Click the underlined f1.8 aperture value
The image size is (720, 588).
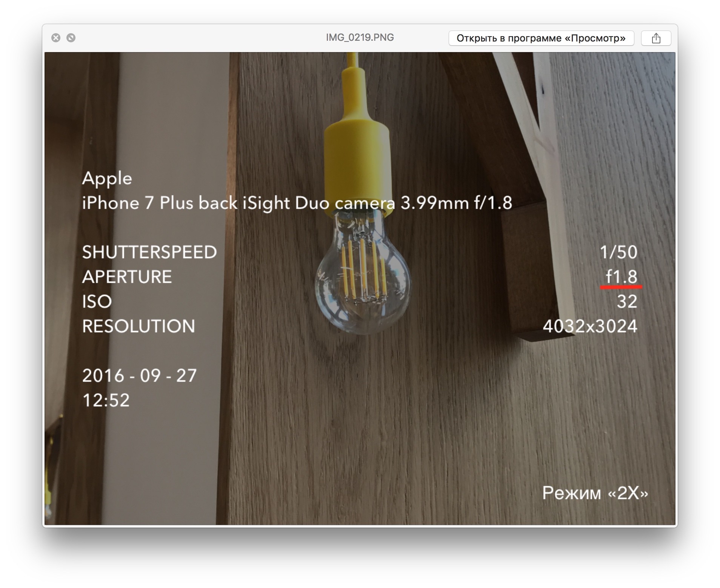tap(621, 277)
